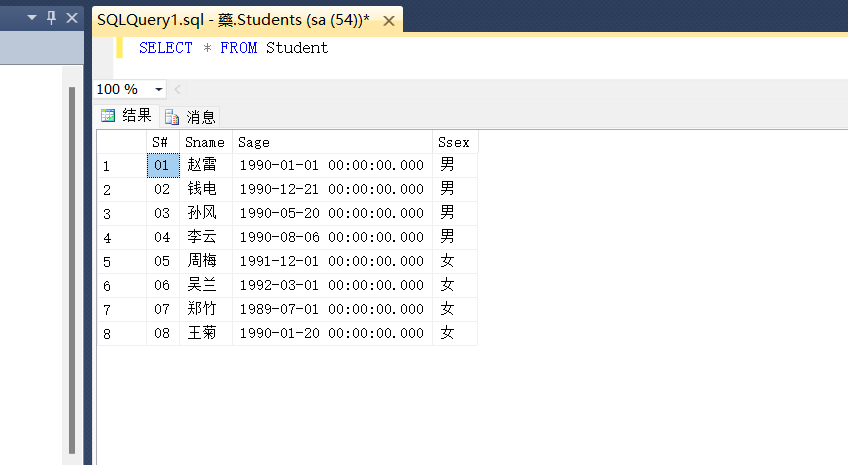This screenshot has height=465, width=848.
Task: Click the pin icon on the side panel
Action: click(x=51, y=18)
